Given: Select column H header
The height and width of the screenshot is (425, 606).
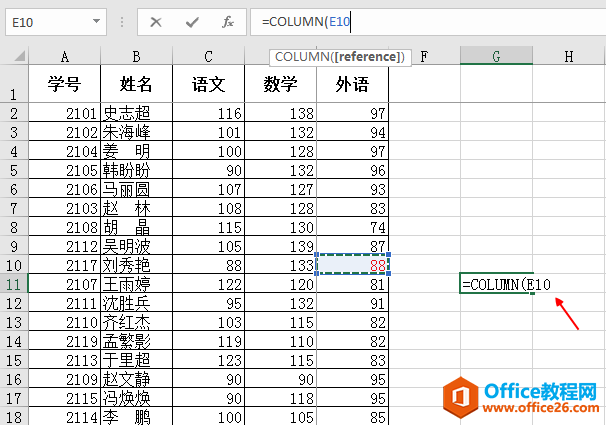Looking at the screenshot, I should 568,57.
